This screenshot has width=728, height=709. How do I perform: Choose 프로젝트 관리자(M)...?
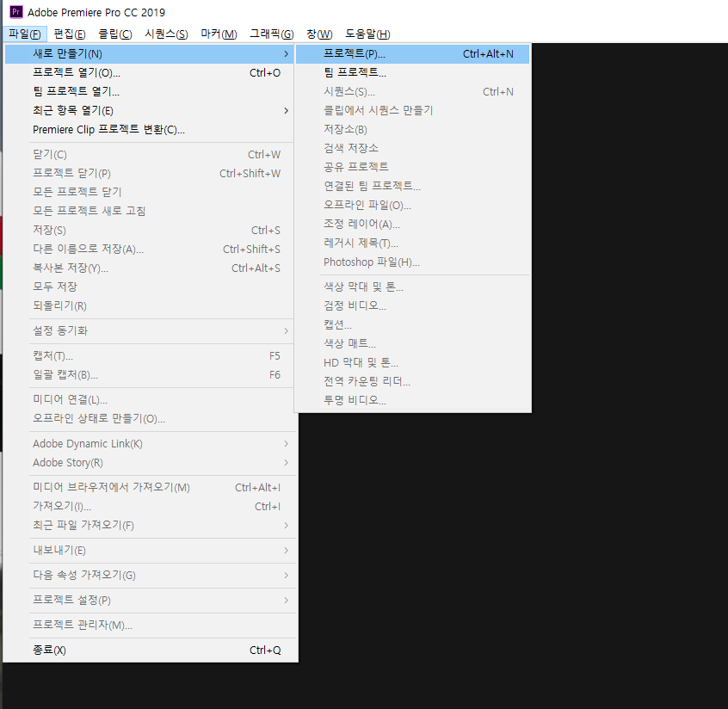[x=151, y=626]
